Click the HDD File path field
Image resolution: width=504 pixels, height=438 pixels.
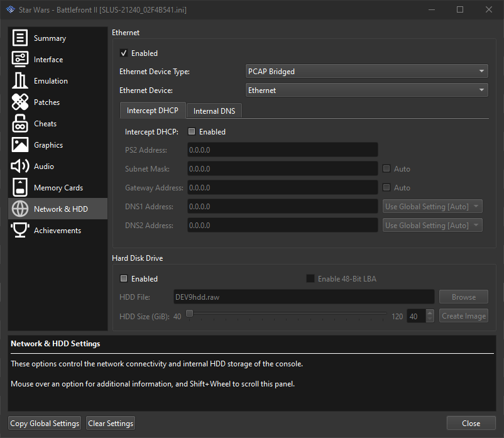(x=304, y=297)
